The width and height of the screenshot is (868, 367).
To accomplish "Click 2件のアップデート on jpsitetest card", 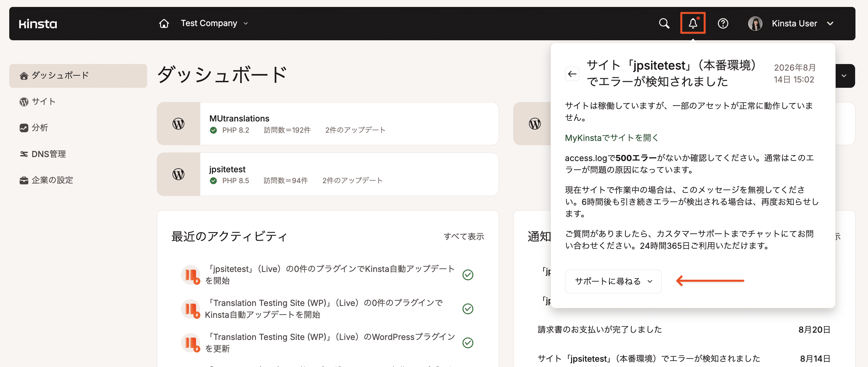I will pos(352,181).
